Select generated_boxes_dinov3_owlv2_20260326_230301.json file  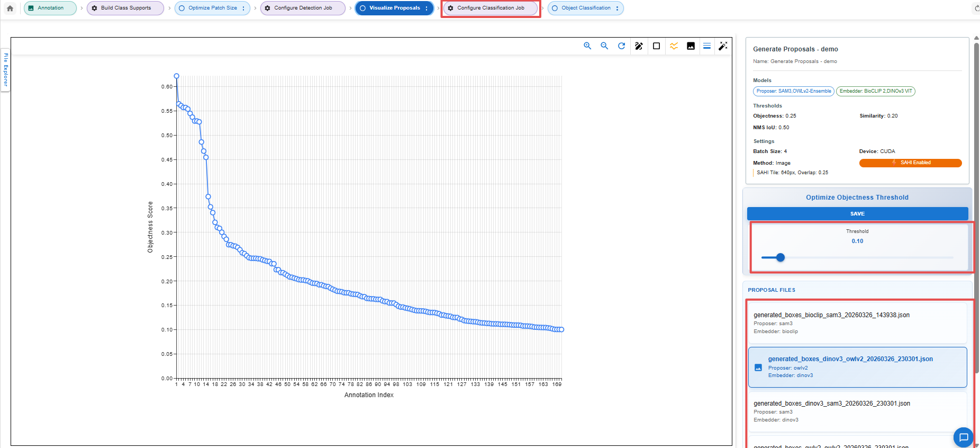(857, 367)
